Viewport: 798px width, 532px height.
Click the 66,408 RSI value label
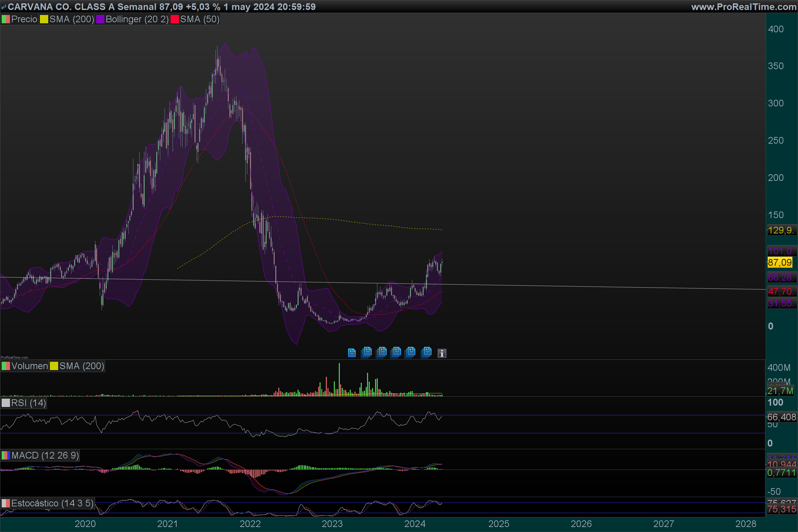[x=781, y=417]
